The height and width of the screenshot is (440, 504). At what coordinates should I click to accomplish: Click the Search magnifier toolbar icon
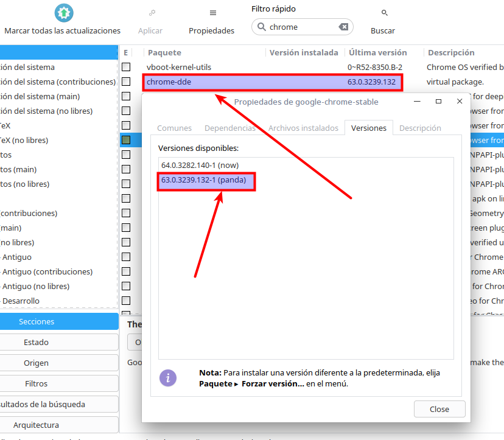(384, 13)
